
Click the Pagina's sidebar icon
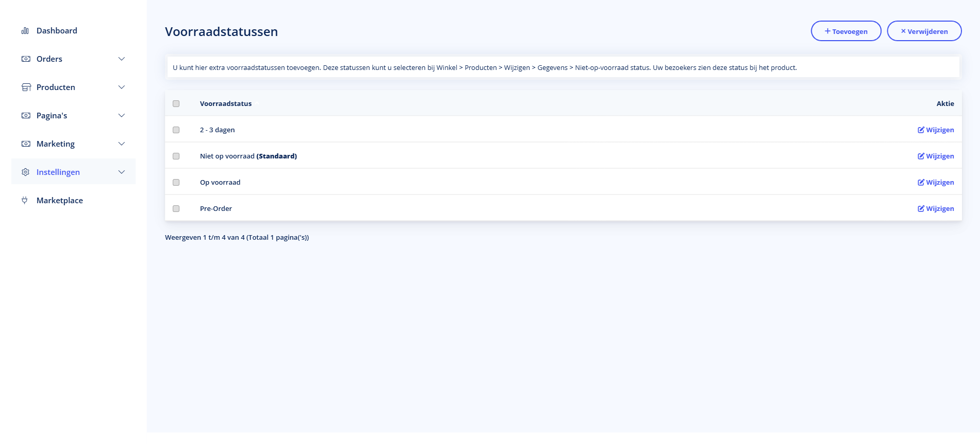tap(26, 116)
